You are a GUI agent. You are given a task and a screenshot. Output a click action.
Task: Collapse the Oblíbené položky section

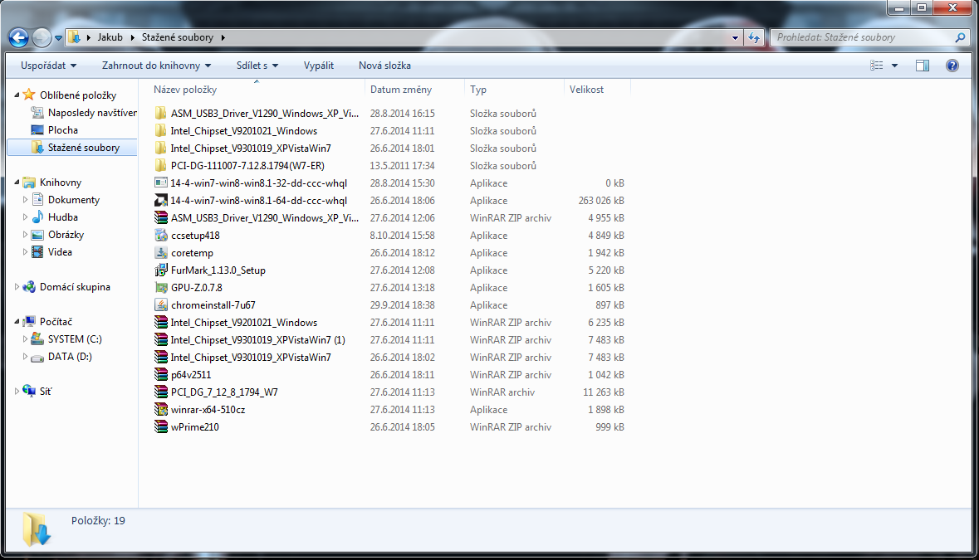click(17, 95)
